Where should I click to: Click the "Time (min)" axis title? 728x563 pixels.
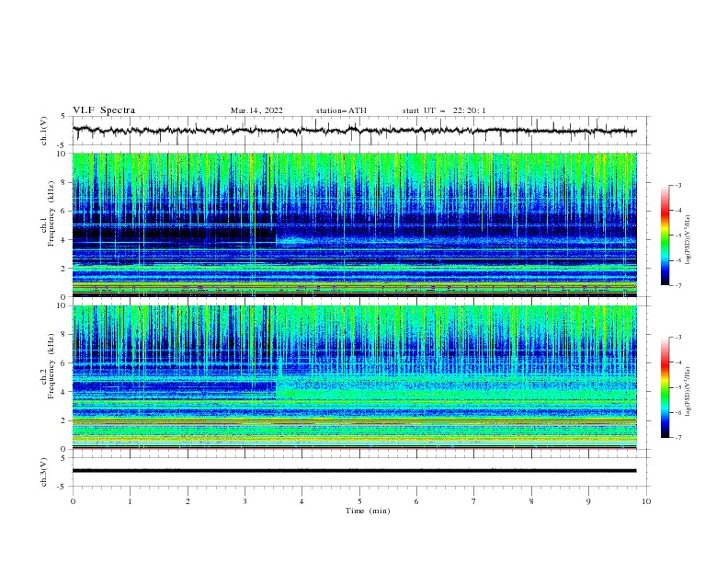[368, 511]
